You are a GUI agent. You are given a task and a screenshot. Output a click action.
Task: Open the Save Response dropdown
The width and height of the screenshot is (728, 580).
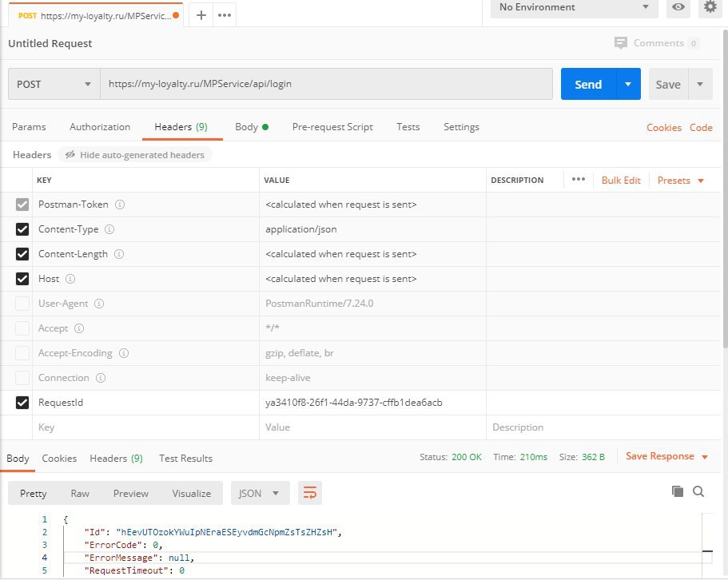tap(666, 457)
